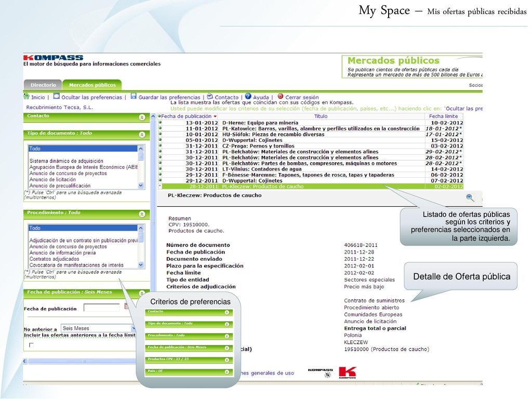Click the green bullet of D-Herne row
This screenshot has height=399, width=532.
[x=160, y=123]
